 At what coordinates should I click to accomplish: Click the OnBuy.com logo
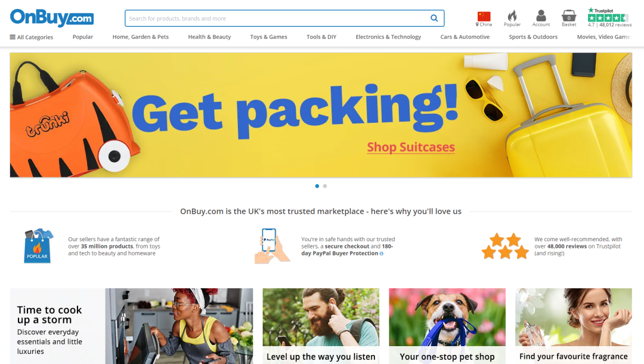pyautogui.click(x=52, y=18)
